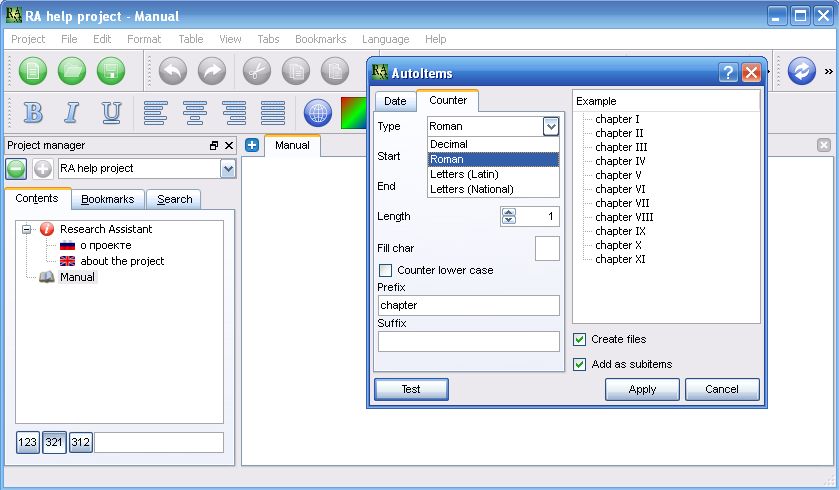Click the filter field beside sort buttons

click(x=159, y=442)
